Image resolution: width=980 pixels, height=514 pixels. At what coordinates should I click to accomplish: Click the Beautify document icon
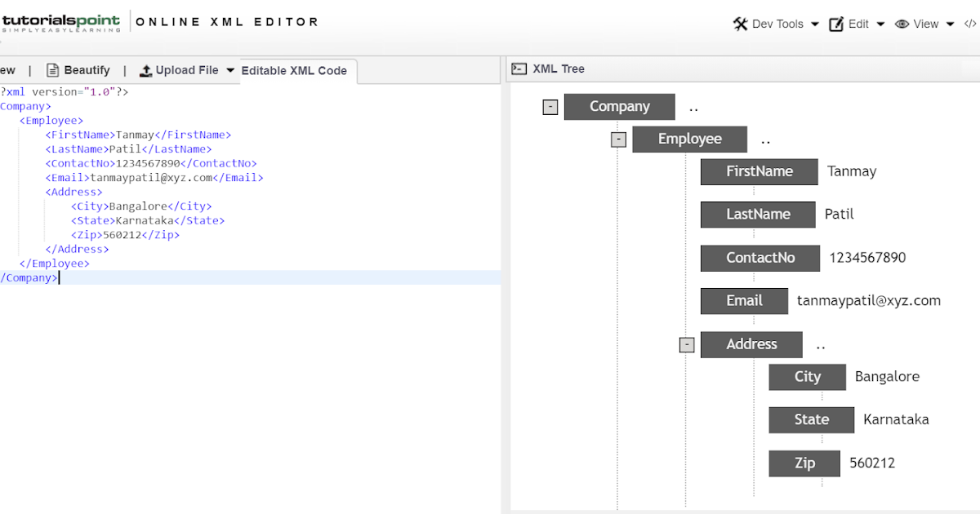pos(52,69)
